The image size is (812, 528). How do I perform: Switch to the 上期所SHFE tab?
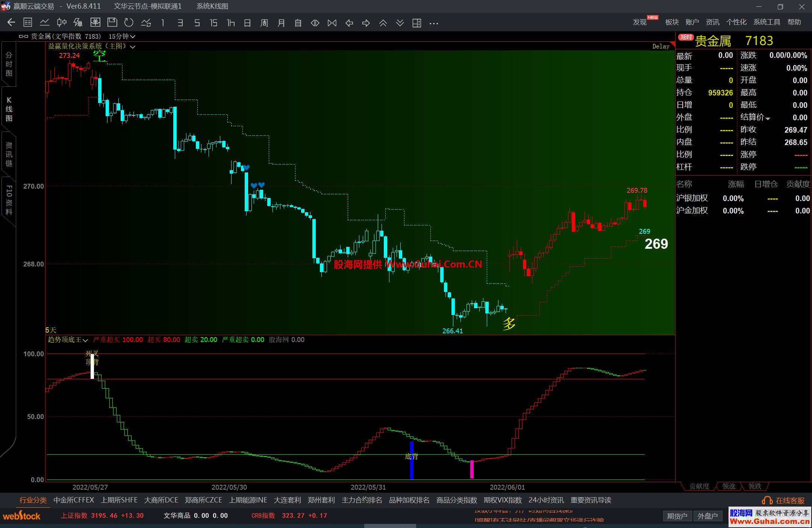(119, 500)
